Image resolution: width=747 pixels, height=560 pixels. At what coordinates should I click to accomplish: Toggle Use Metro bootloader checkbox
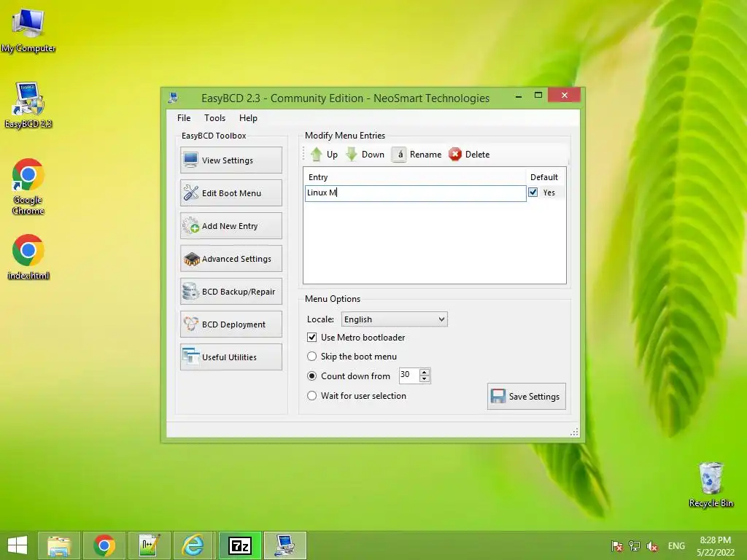(312, 337)
